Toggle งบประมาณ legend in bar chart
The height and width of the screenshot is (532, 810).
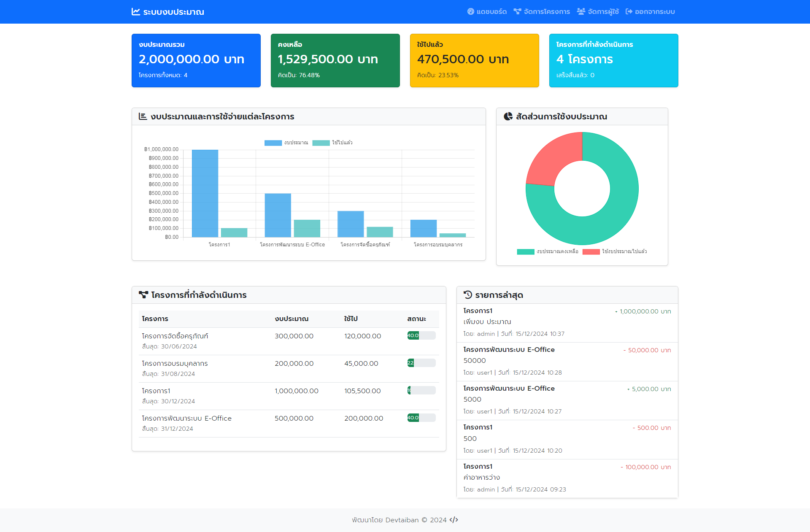pos(287,143)
